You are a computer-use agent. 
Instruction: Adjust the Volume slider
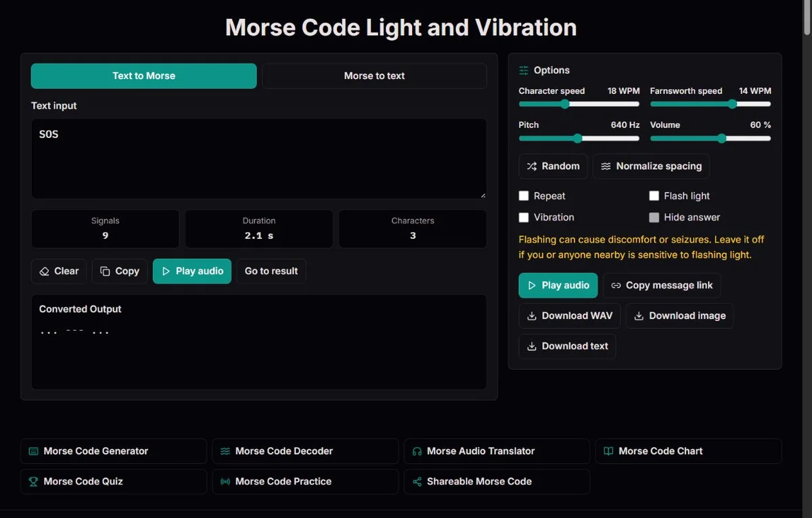pos(710,138)
